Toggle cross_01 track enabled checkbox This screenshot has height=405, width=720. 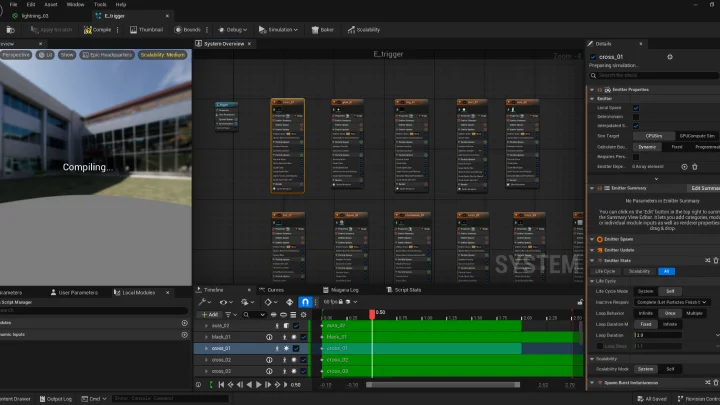pos(296,349)
